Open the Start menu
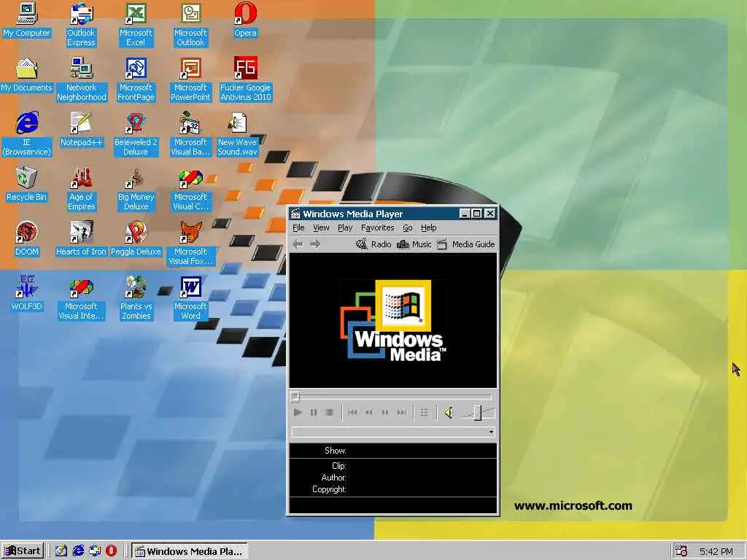Viewport: 747px width, 560px height. (23, 551)
